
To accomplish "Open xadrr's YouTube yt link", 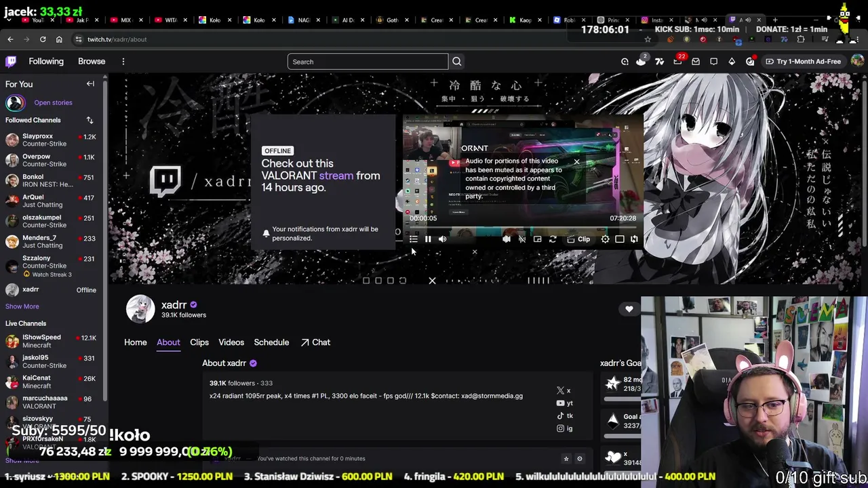I will click(x=565, y=403).
